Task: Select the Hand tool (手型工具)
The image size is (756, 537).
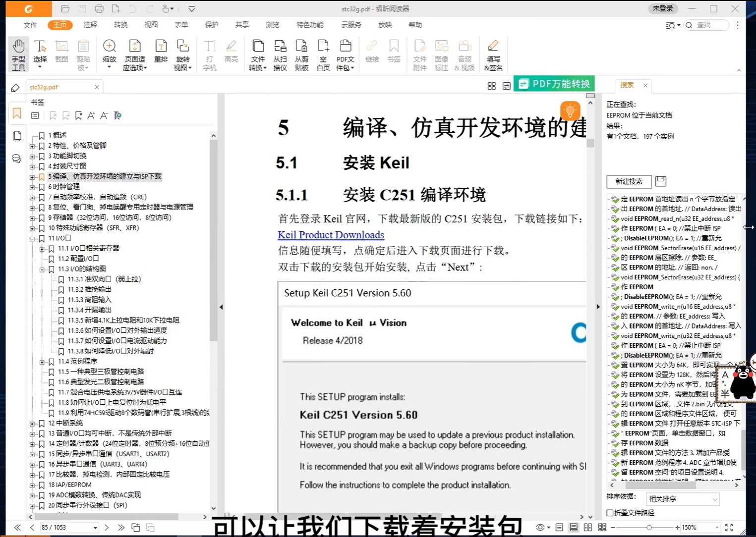Action: [18, 54]
